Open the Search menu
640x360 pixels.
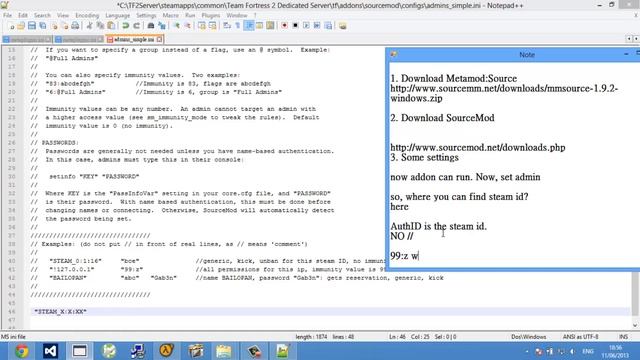pos(42,15)
